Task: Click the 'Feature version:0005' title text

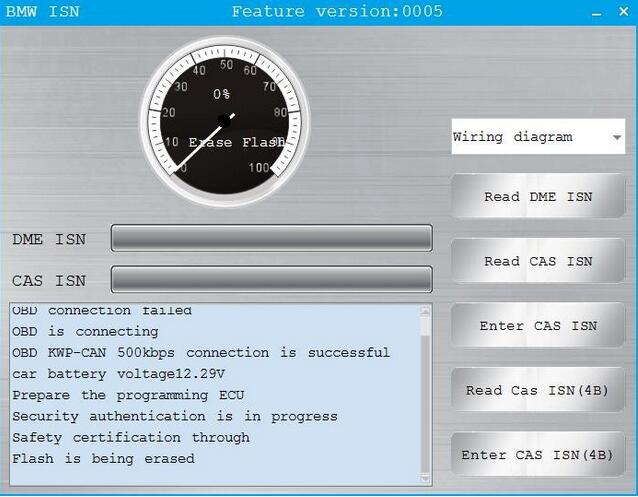Action: tap(337, 11)
